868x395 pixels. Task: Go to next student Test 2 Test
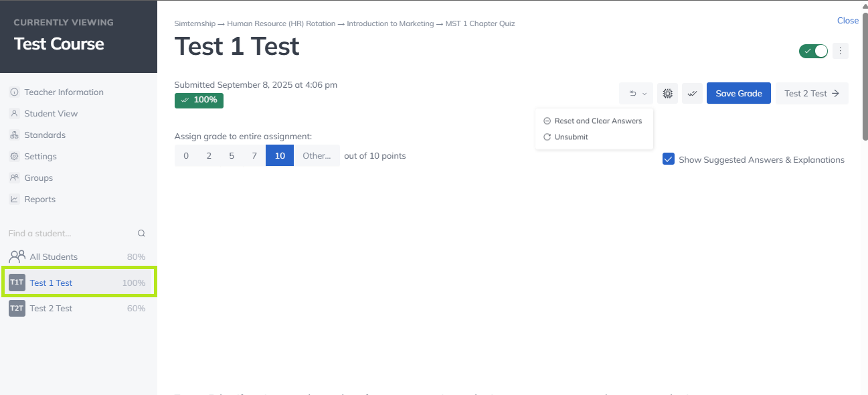[x=811, y=94]
